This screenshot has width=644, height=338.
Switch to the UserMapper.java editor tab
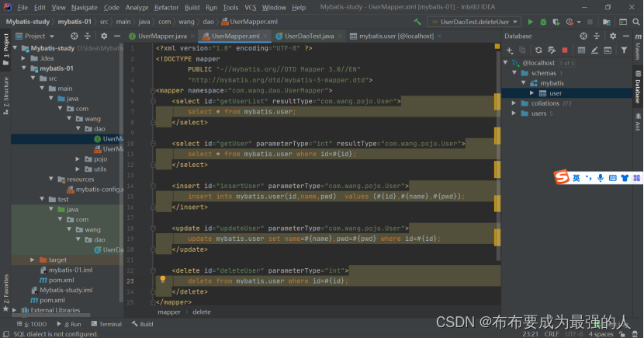(x=162, y=37)
